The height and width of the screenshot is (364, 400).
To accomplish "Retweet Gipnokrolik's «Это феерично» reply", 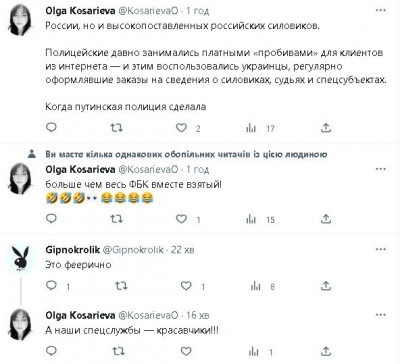I will click(x=121, y=286).
